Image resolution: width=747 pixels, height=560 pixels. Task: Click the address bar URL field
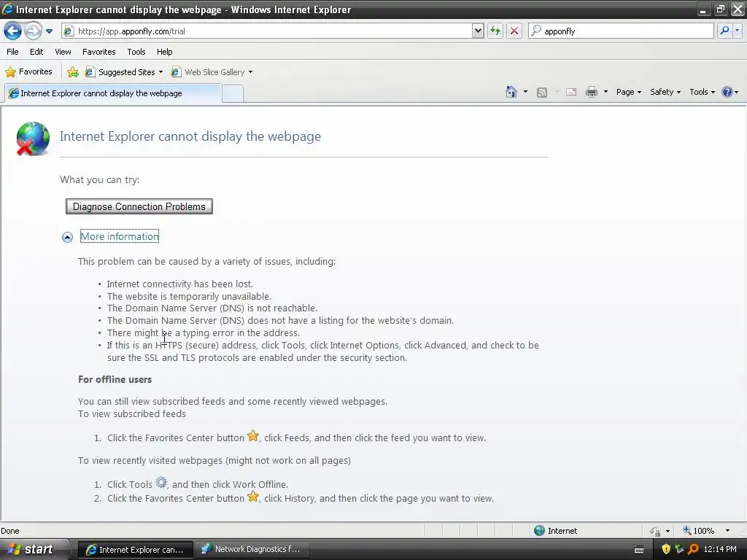coord(267,31)
